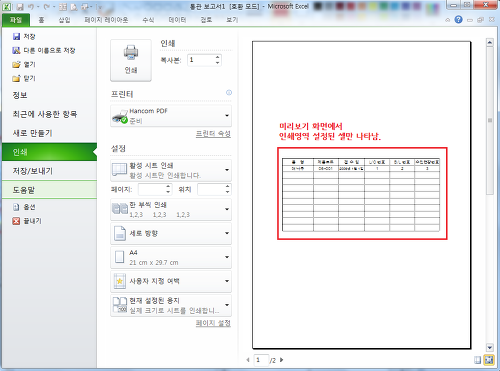Choose 닫기 from the file menu
This screenshot has width=500, height=371.
point(24,78)
